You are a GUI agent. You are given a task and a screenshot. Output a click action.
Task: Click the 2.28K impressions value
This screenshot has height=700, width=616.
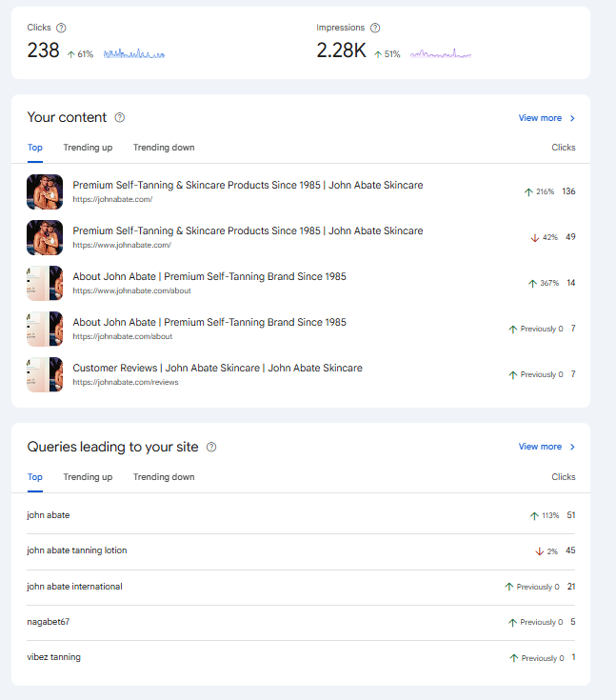(342, 50)
